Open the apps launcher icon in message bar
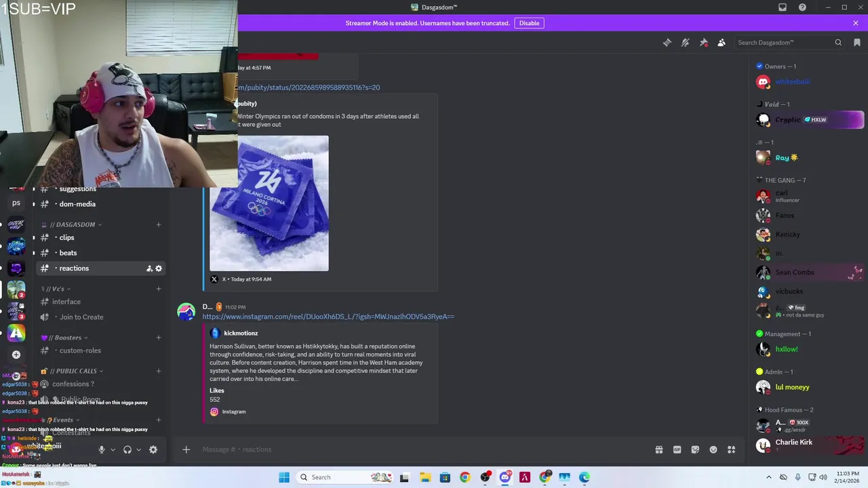868x488 pixels. point(732,449)
